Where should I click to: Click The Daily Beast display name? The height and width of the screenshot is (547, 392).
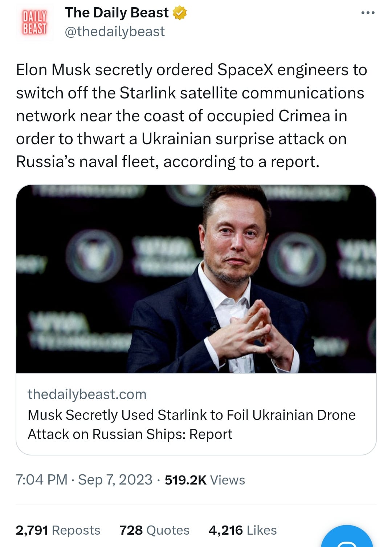point(117,13)
